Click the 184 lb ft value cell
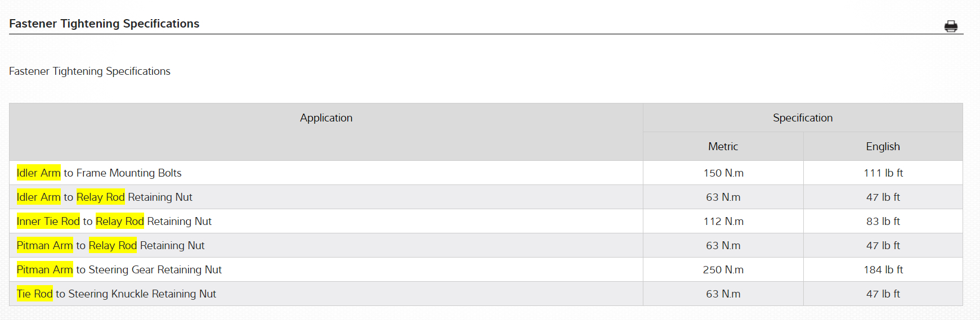This screenshot has height=320, width=980. pos(883,270)
